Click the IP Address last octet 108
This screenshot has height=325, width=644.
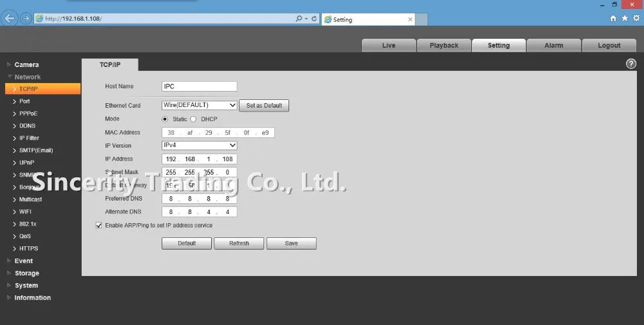pos(227,159)
